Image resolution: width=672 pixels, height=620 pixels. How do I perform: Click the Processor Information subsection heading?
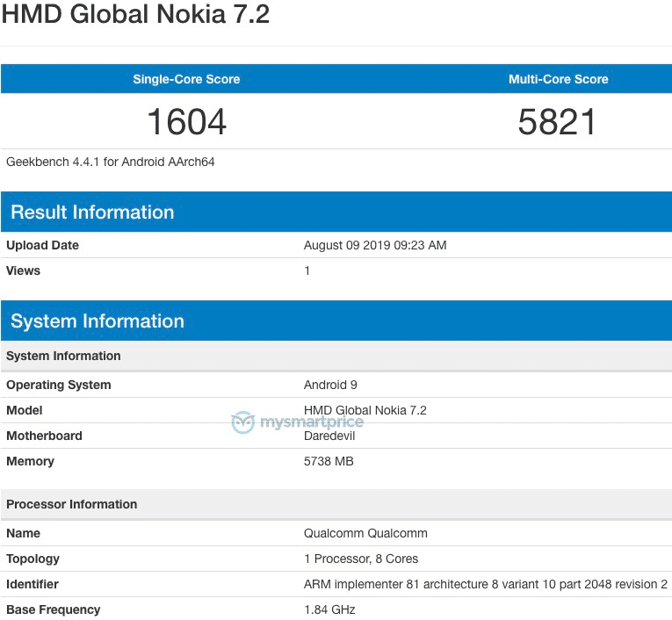click(72, 504)
